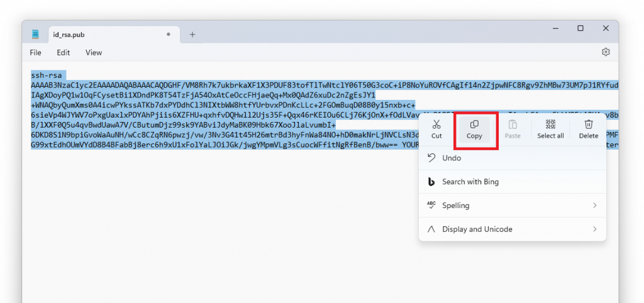Click the Notepad app icon in title bar
The width and height of the screenshot is (644, 303).
tap(35, 35)
